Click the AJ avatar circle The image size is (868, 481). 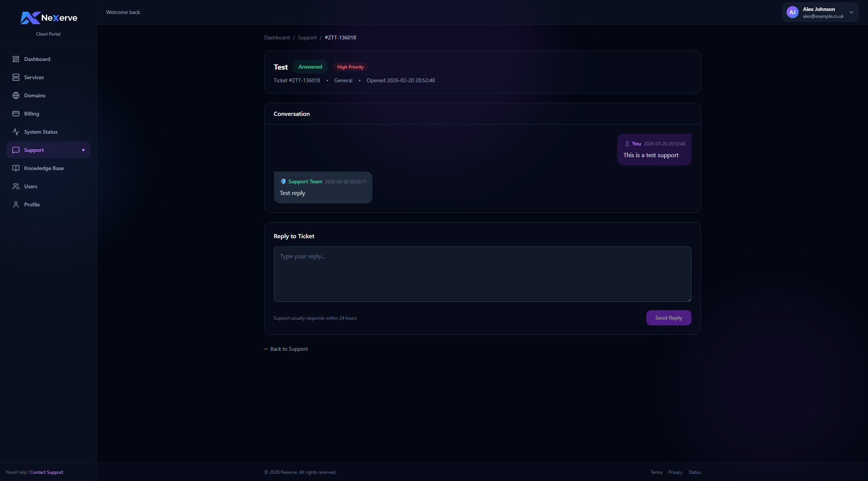click(x=792, y=12)
